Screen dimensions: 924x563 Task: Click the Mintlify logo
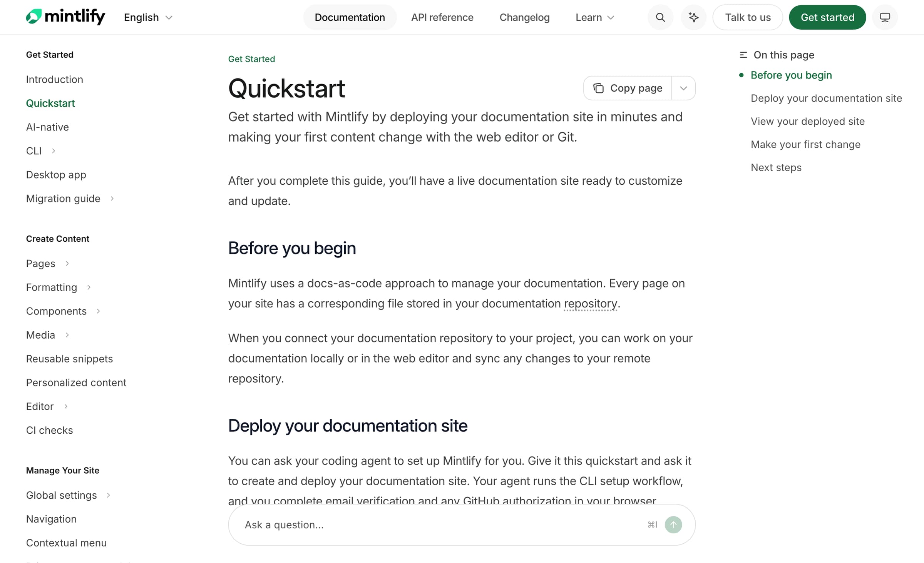tap(65, 17)
